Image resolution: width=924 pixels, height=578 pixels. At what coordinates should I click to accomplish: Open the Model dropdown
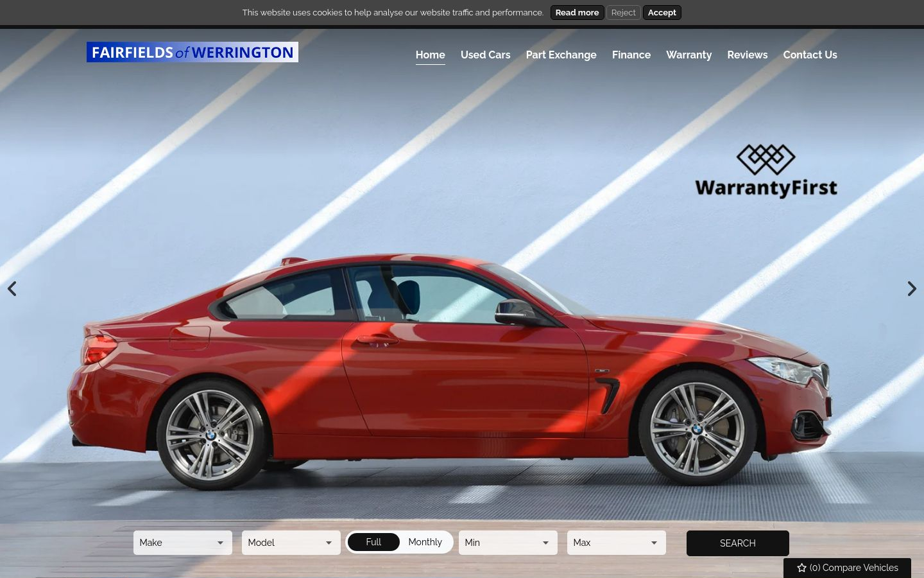(x=291, y=543)
